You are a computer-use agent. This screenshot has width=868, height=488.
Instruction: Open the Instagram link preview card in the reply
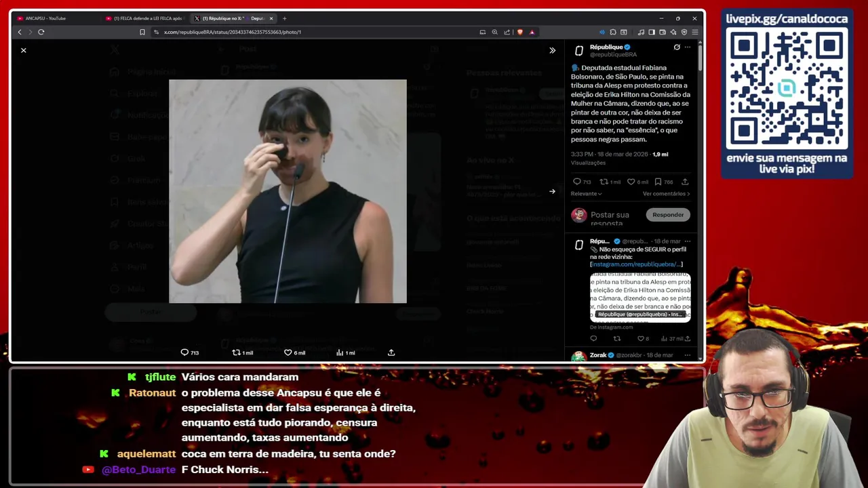640,297
